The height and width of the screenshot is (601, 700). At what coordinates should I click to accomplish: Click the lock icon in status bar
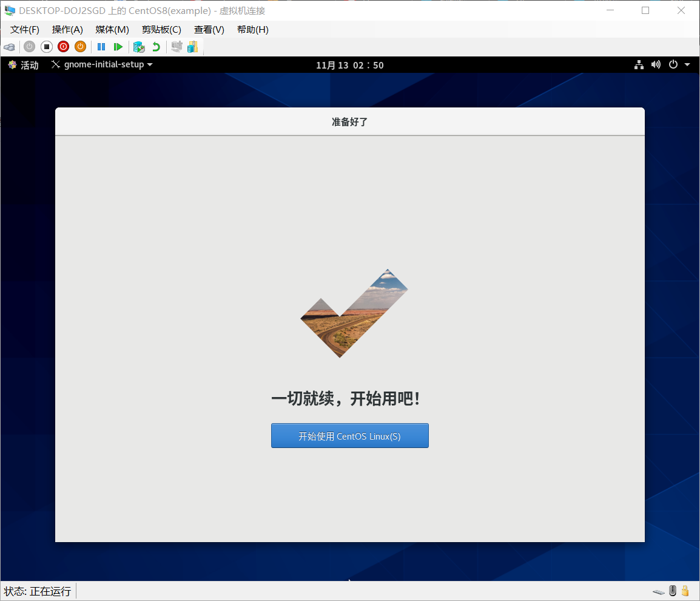coord(685,591)
